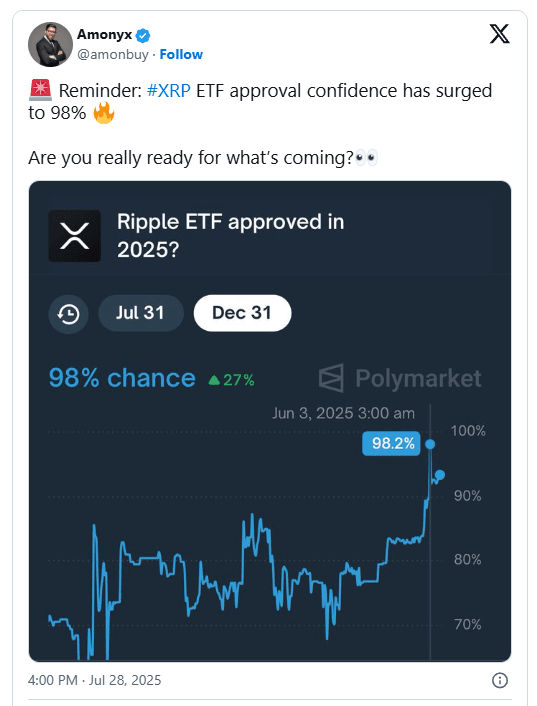Open the #XRP hashtag link
Screen dimensions: 537x706
coord(169,91)
